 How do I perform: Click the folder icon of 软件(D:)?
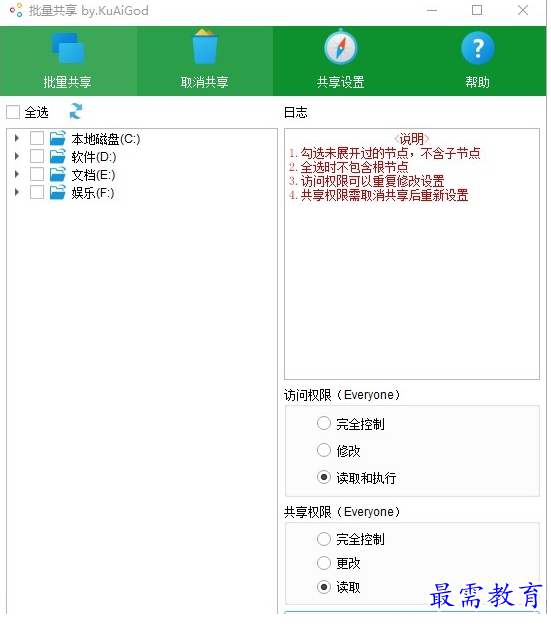(x=58, y=156)
